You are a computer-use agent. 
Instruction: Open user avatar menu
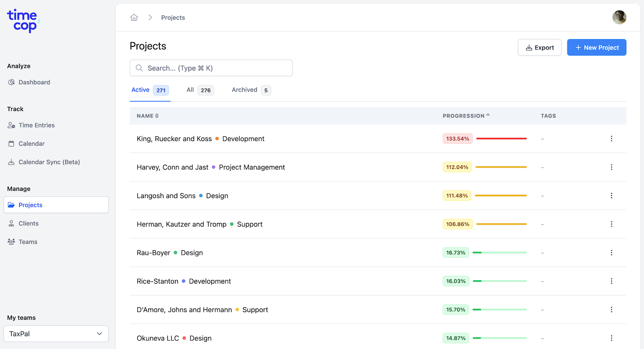tap(619, 18)
